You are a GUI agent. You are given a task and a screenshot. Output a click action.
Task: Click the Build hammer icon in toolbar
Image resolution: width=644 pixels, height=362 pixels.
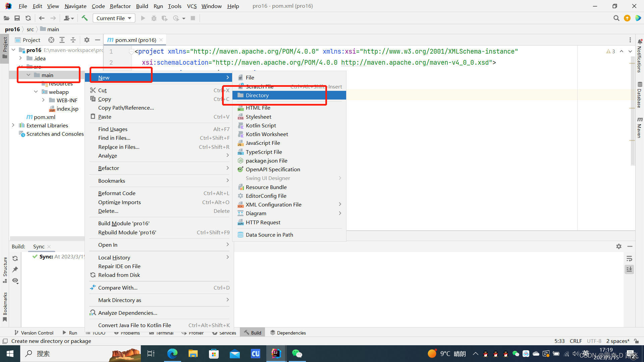[85, 18]
